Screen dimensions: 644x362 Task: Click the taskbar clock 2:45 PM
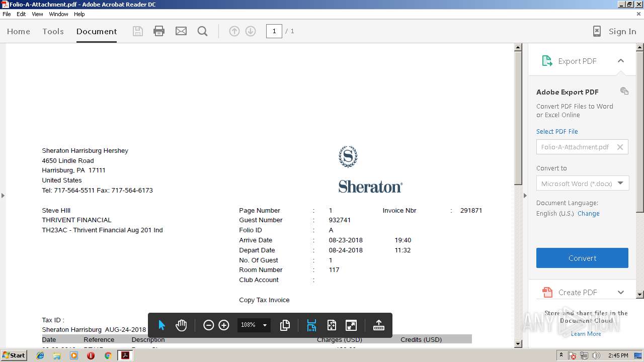tap(618, 355)
